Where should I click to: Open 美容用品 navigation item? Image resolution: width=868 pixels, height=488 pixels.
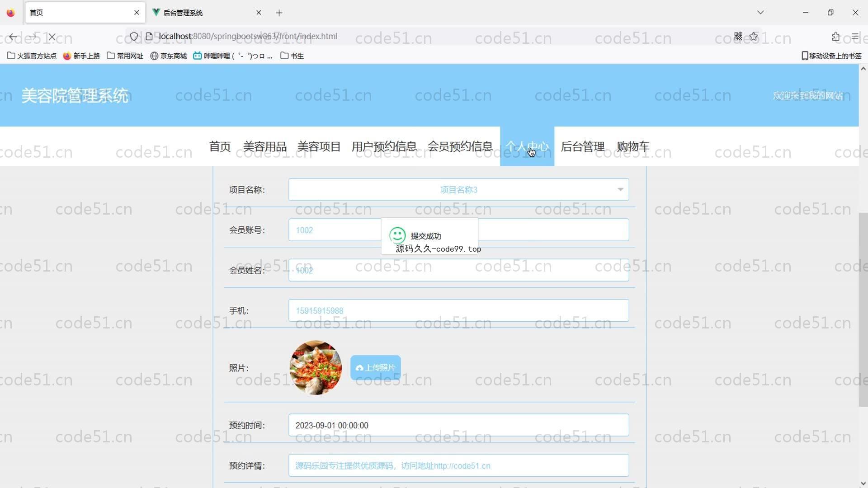point(265,146)
